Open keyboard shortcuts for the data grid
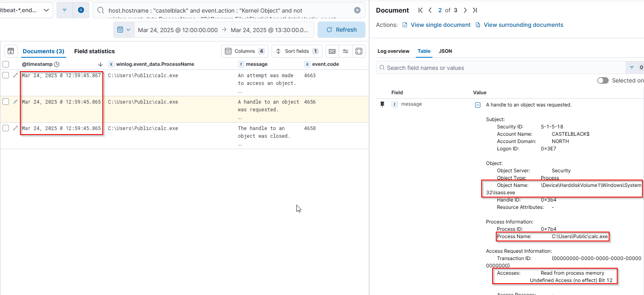Viewport: 644px width, 295px height. click(x=332, y=51)
